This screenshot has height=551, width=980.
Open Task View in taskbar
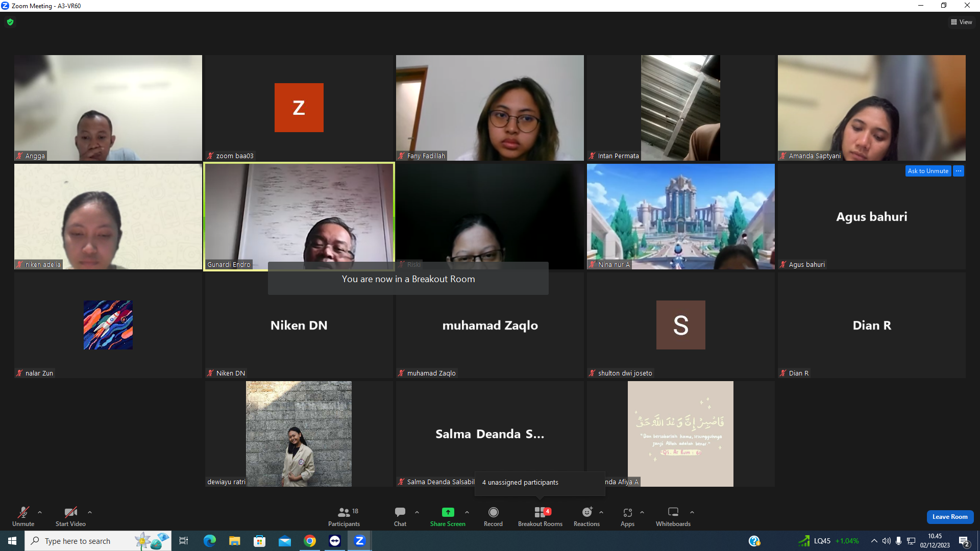point(184,541)
